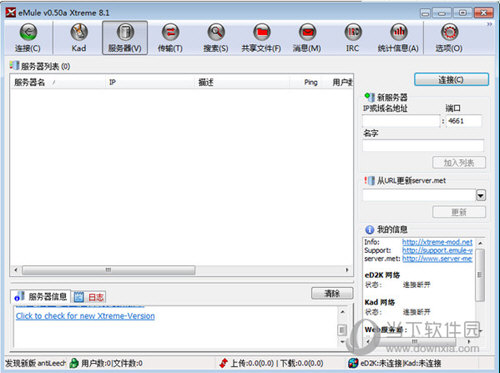Open the Kad toolbar icon

[x=79, y=38]
